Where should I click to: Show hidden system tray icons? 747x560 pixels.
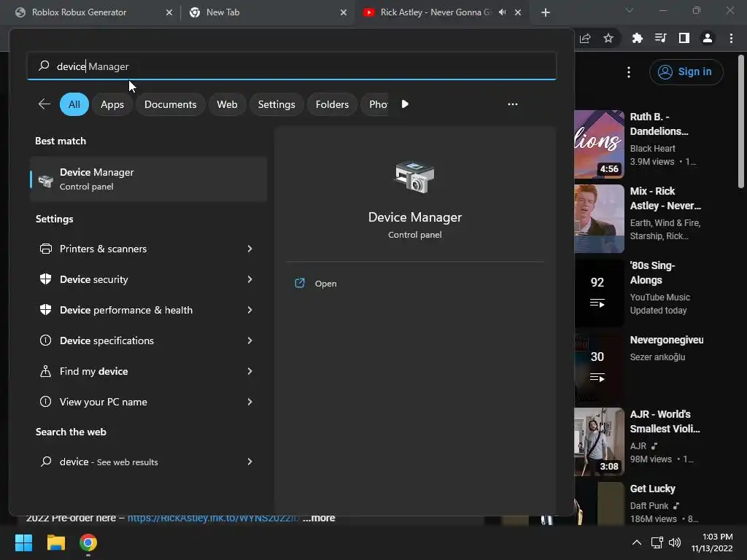click(636, 542)
